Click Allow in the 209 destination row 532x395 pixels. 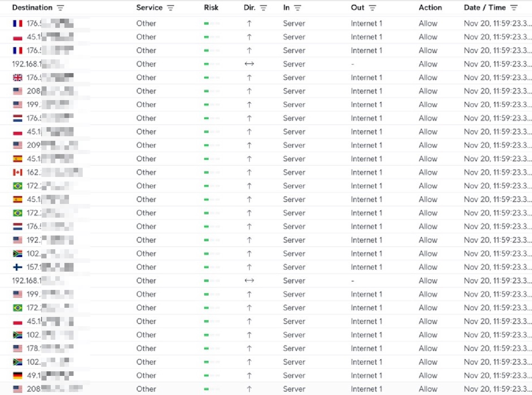[x=428, y=145]
